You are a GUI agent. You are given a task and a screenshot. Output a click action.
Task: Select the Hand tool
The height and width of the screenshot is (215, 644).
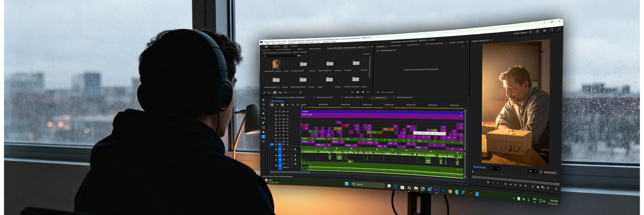pyautogui.click(x=264, y=132)
